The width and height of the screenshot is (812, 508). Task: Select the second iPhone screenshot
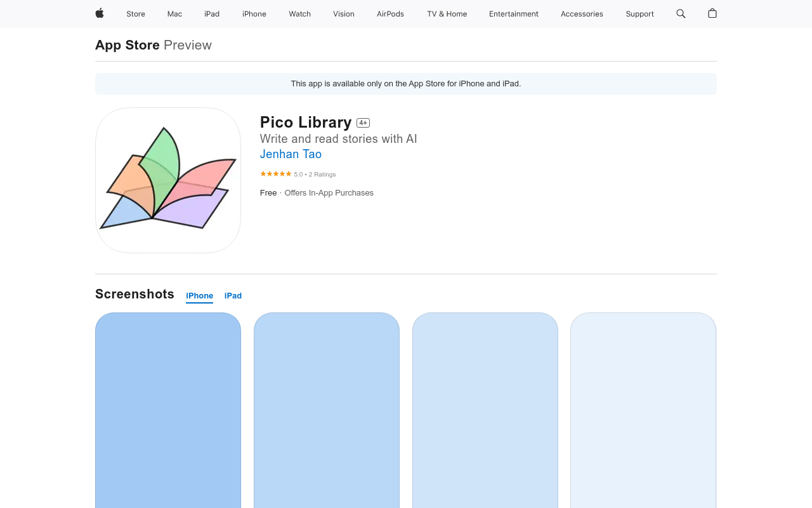pos(327,410)
